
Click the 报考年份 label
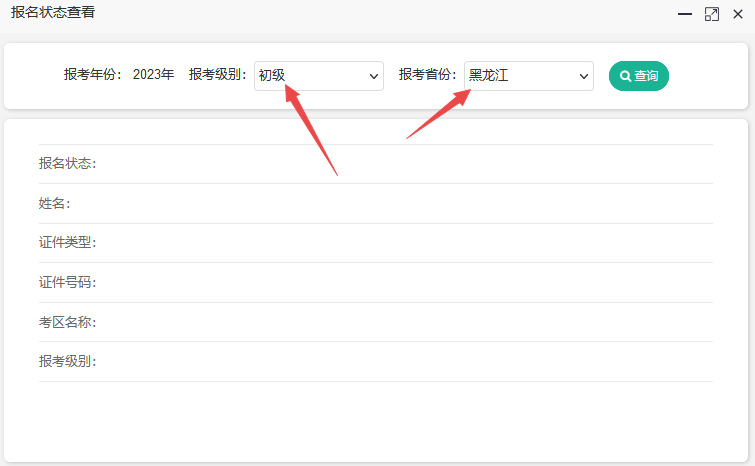[x=92, y=74]
